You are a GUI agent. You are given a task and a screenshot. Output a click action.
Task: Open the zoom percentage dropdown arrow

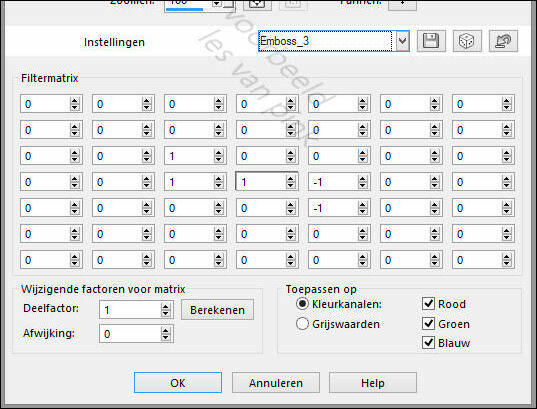[217, 4]
